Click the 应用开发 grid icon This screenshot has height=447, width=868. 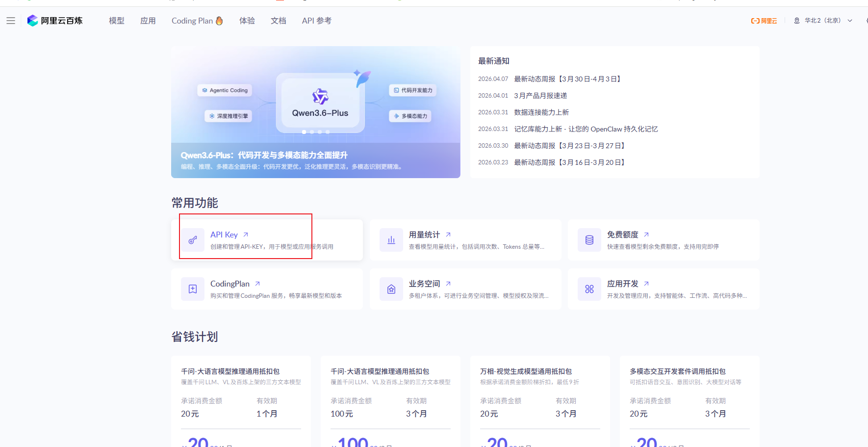tap(589, 289)
